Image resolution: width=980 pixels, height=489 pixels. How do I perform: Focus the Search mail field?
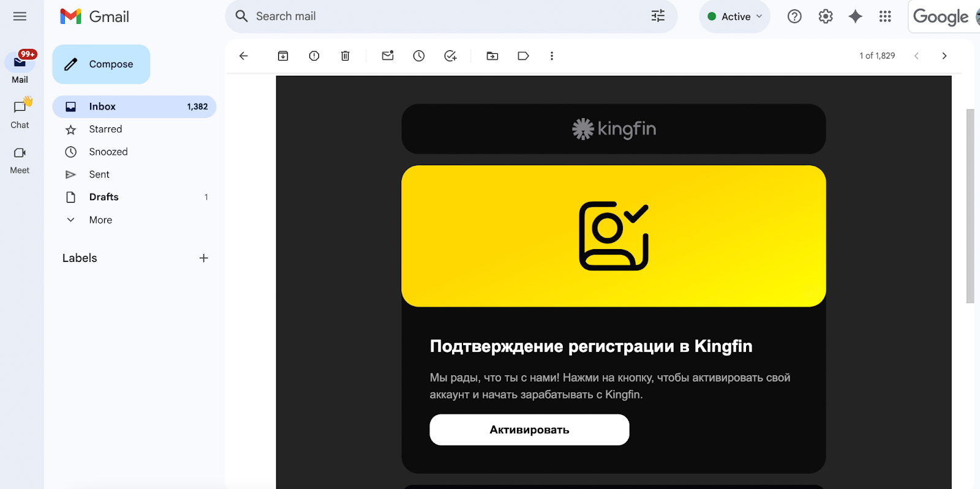(451, 17)
